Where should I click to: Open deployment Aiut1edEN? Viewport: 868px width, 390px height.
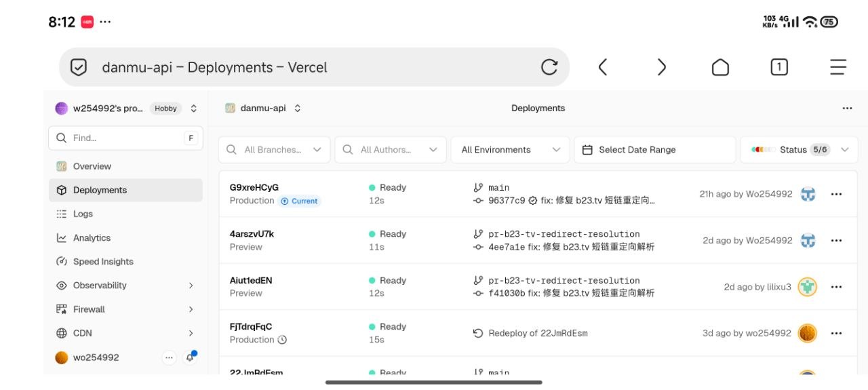click(x=251, y=280)
